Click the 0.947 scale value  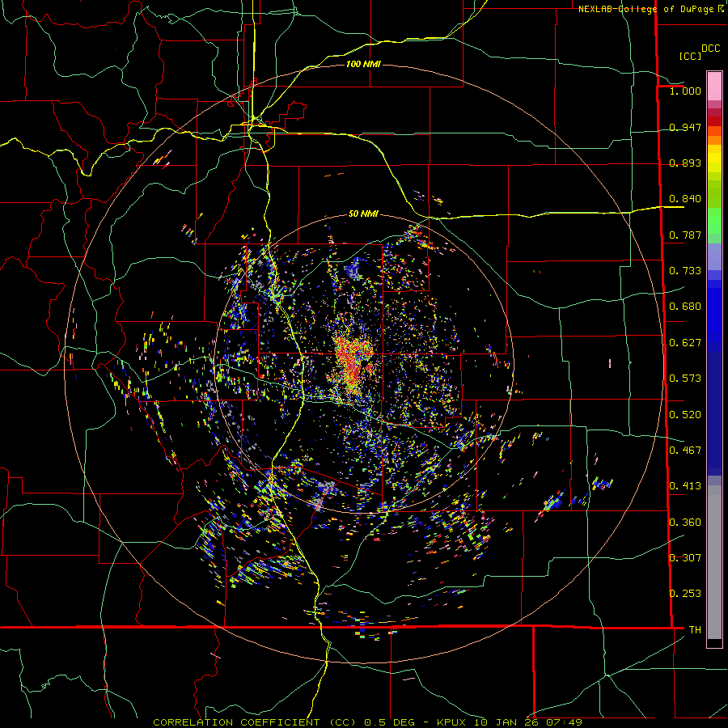click(685, 127)
